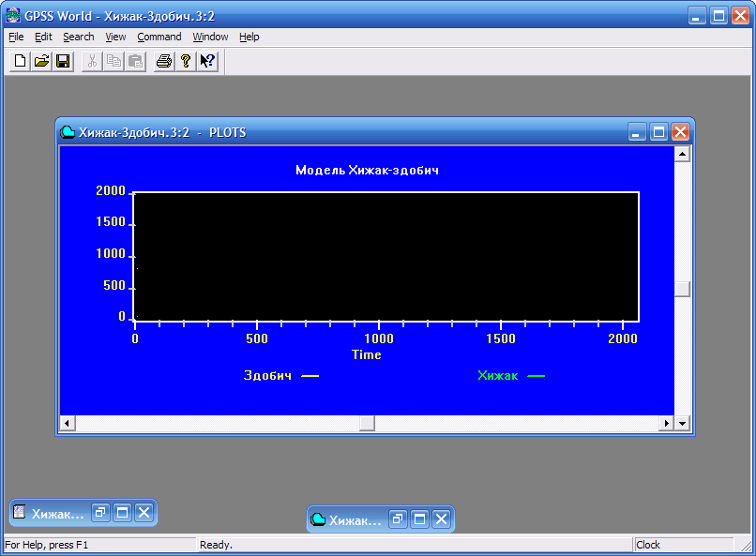Screen dimensions: 756x556
Task: Open the Window menu
Action: click(210, 37)
